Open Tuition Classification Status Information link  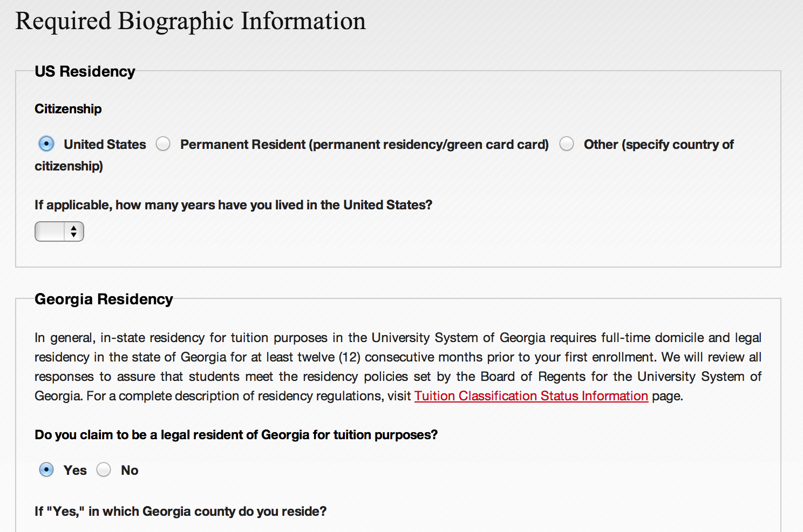pos(531,396)
